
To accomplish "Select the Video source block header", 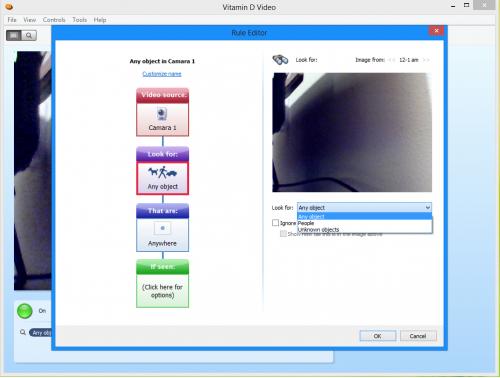I will pos(162,95).
